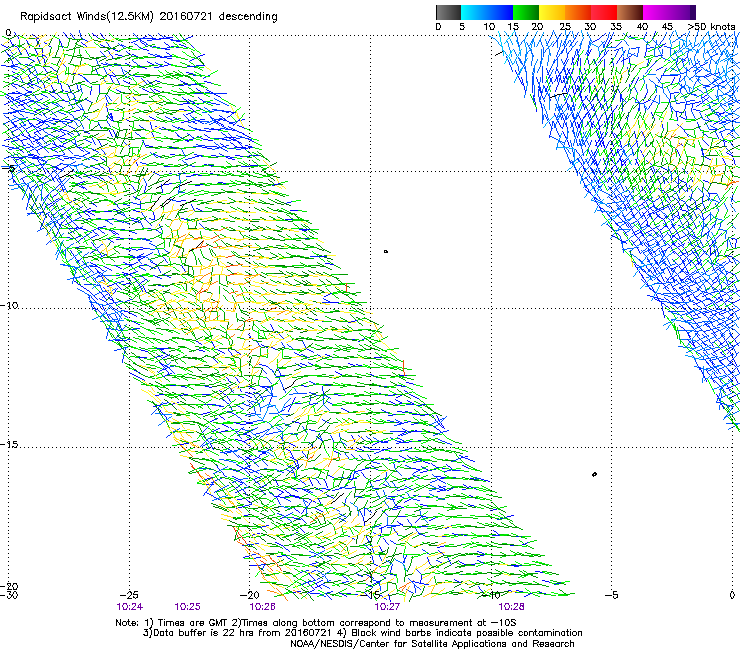Click the magenta 40-45 knots legend segment
Viewport: 740px width, 650px height.
656,12
